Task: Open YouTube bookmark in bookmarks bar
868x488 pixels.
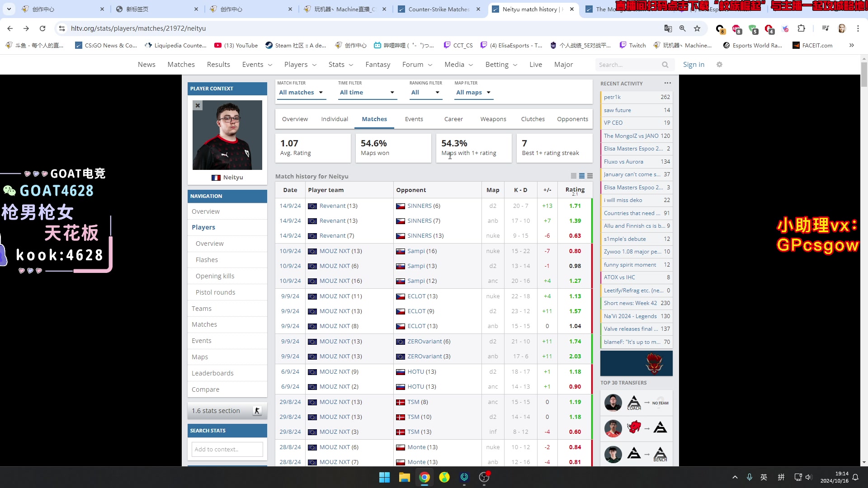Action: (236, 45)
